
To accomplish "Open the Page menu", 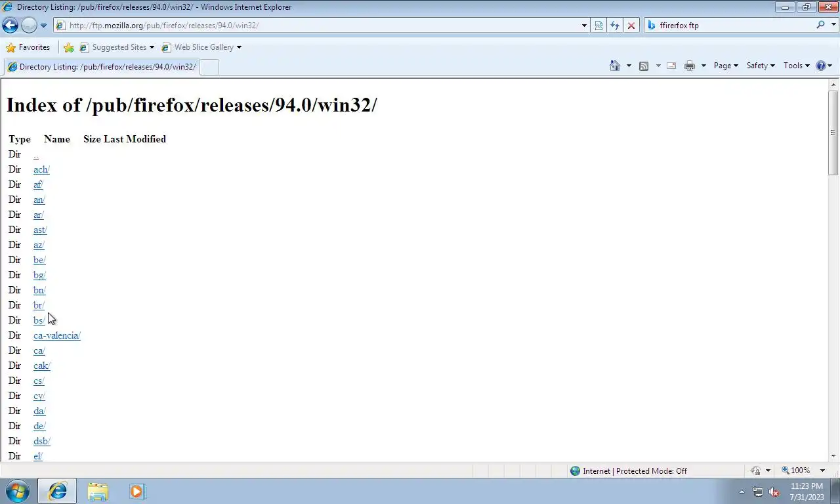I will click(726, 66).
